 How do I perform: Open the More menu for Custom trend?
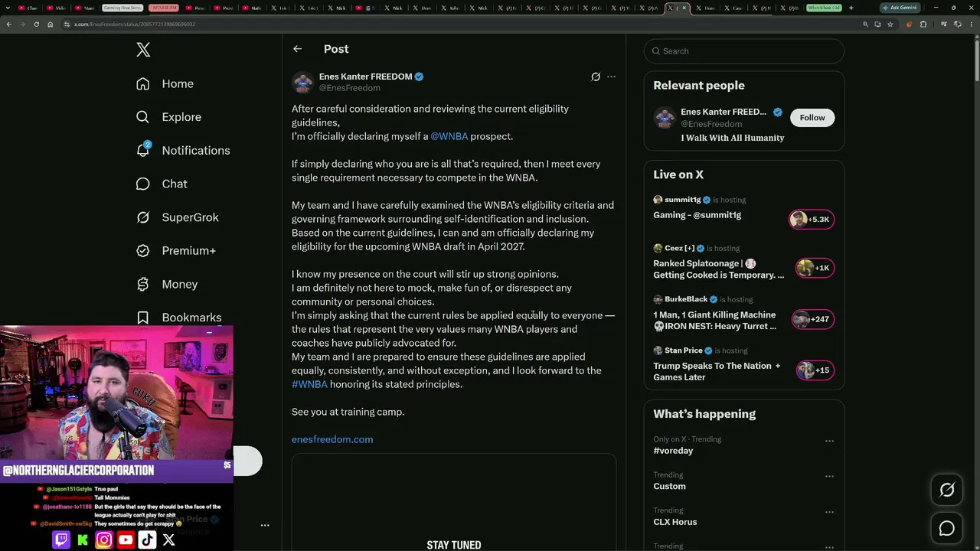point(829,476)
